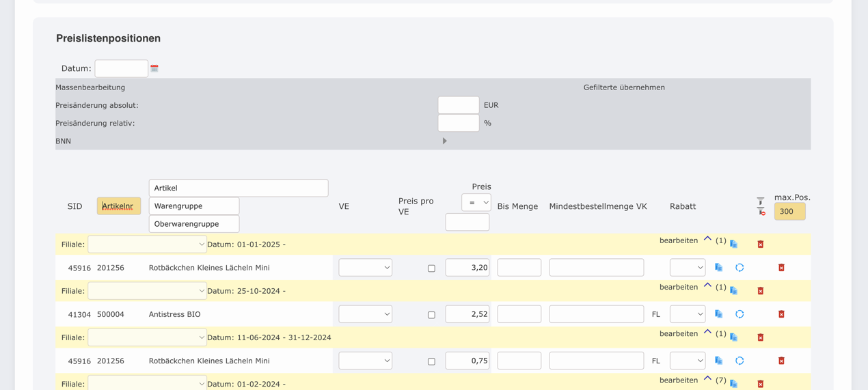Click the apply filter funnel icon
Screen dimensions: 868x390
click(760, 201)
